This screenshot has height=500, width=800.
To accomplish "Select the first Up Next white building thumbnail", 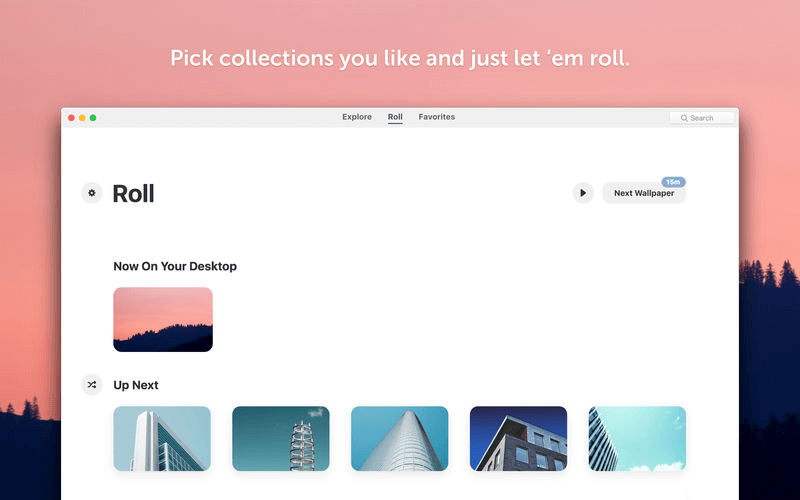I will click(162, 438).
